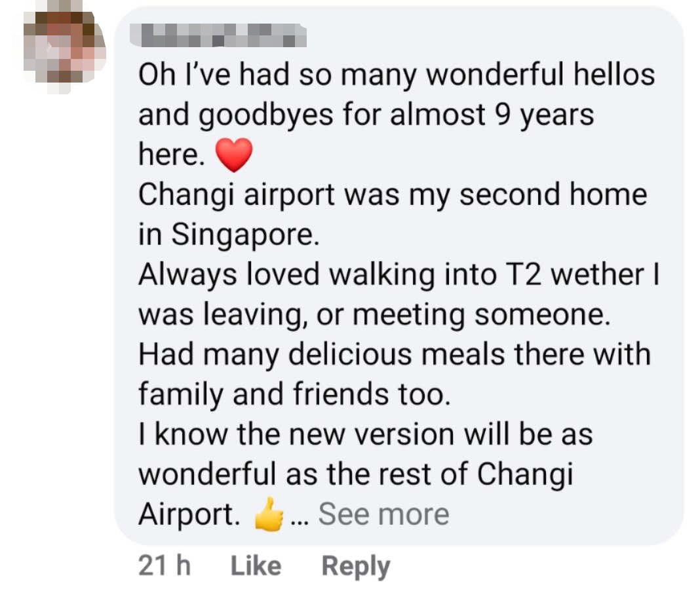Click the text 'wonderful as the rest of Changi'
The height and width of the screenshot is (589, 700).
pos(355,474)
